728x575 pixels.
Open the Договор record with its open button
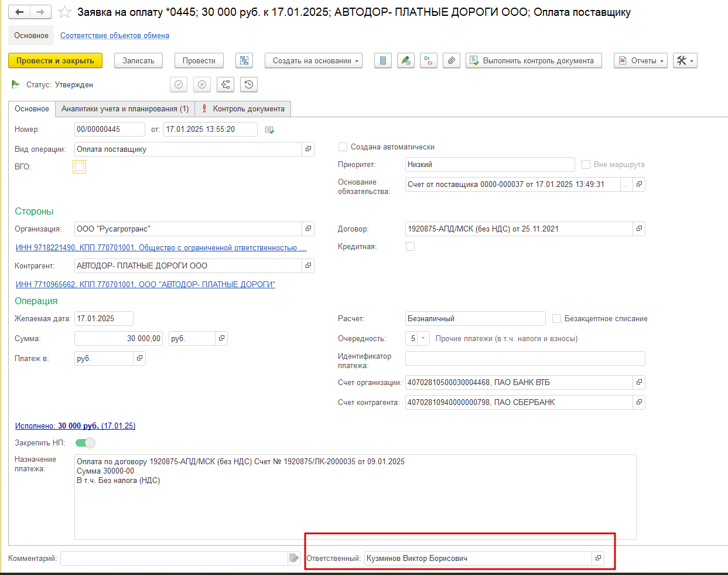[x=639, y=229]
